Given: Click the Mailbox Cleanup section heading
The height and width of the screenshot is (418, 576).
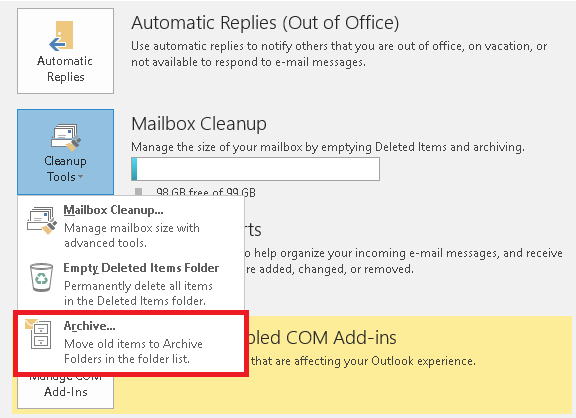Looking at the screenshot, I should click(x=199, y=124).
